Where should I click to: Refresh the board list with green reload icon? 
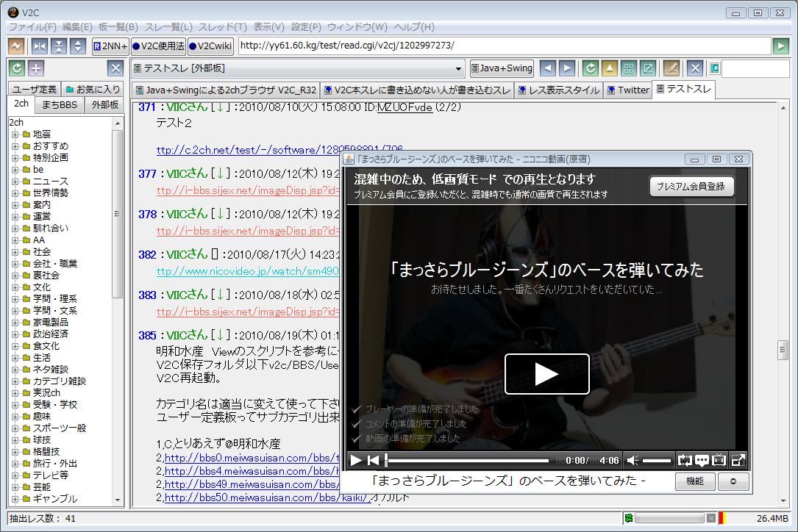click(17, 68)
